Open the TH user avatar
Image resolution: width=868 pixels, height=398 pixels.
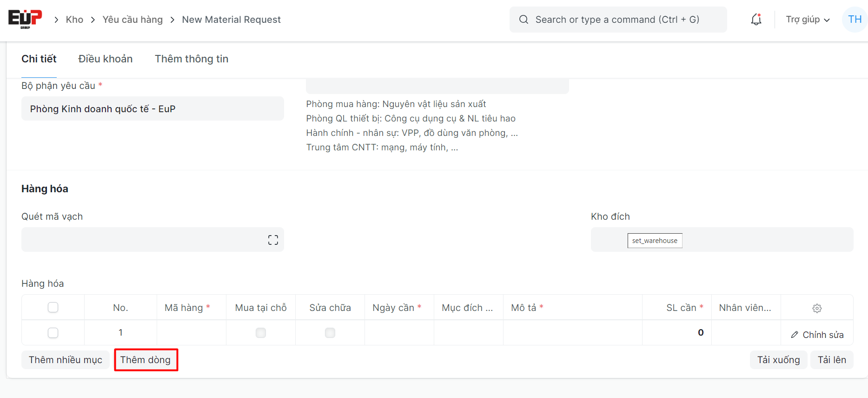point(855,20)
